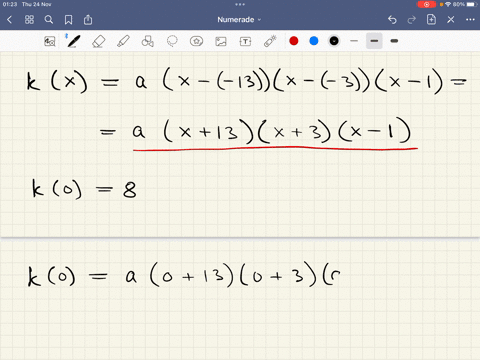Select the Eraser tool
This screenshot has height=360, width=480.
tap(98, 41)
